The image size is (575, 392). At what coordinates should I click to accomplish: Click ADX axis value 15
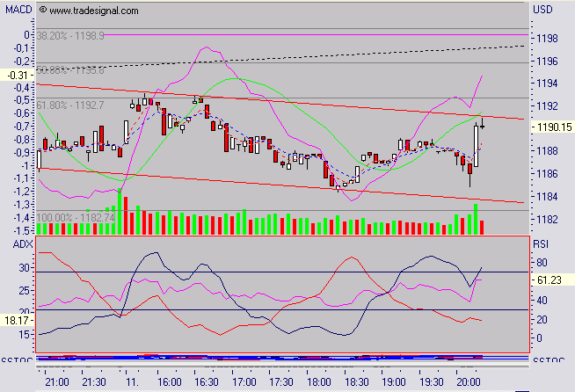pyautogui.click(x=25, y=334)
